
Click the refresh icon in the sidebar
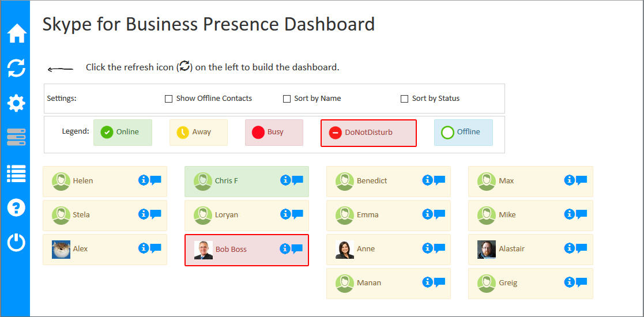(x=16, y=68)
